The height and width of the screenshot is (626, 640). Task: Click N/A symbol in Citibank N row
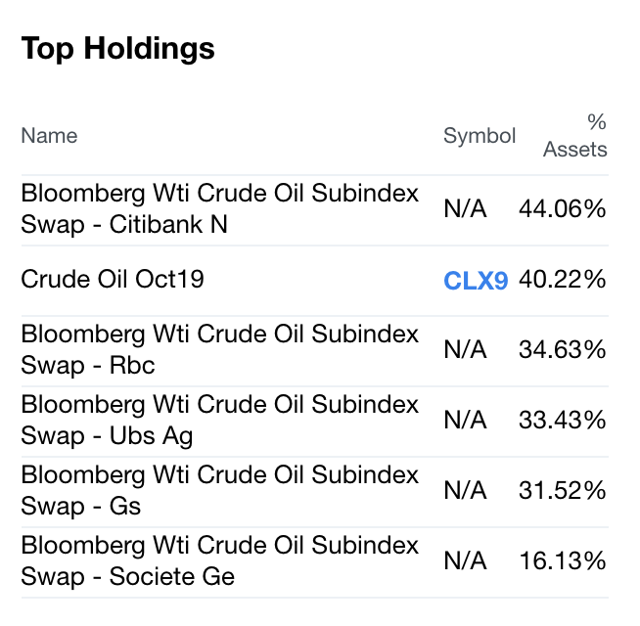click(465, 210)
